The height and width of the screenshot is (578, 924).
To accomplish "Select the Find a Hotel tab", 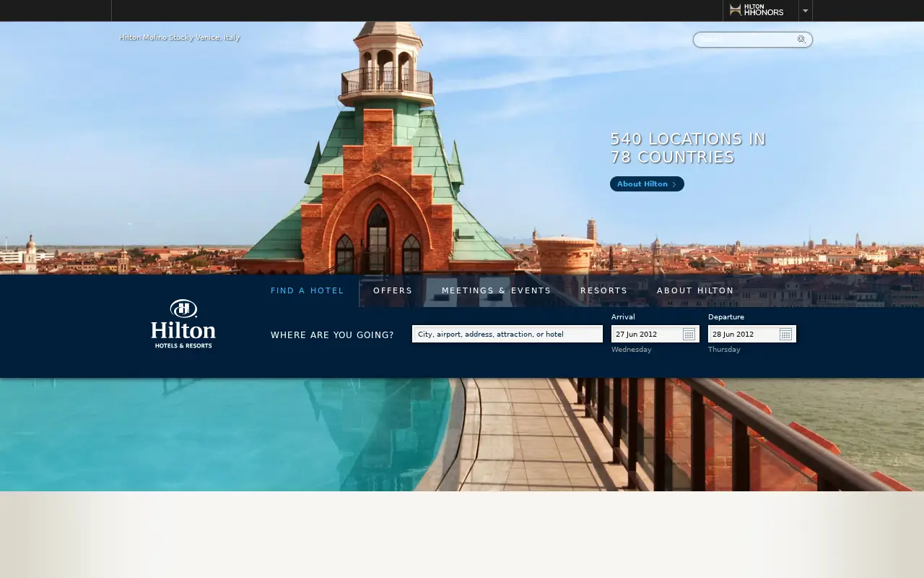I will 308,290.
